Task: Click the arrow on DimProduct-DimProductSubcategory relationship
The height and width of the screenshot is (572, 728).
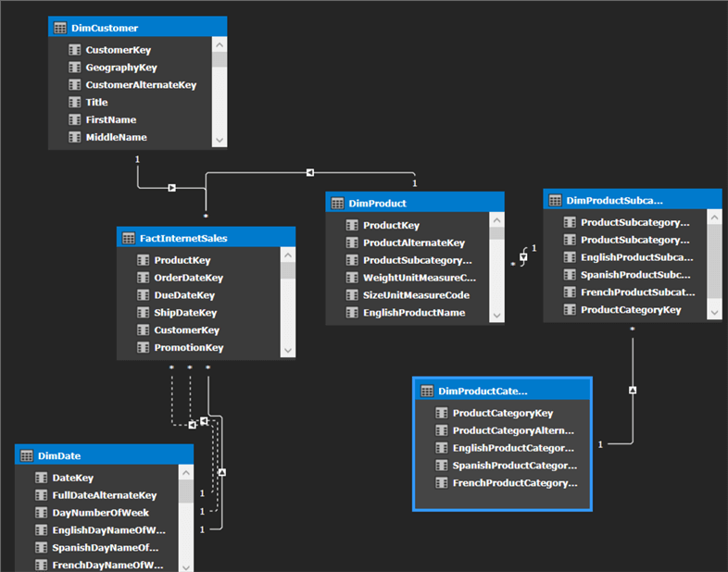Action: [523, 257]
